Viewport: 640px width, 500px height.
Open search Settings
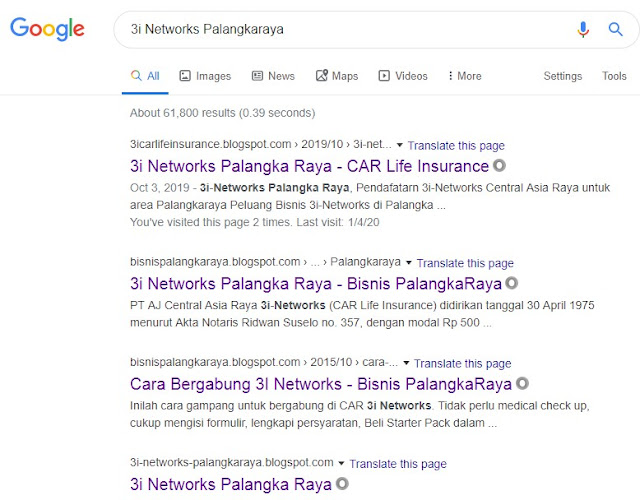(562, 76)
